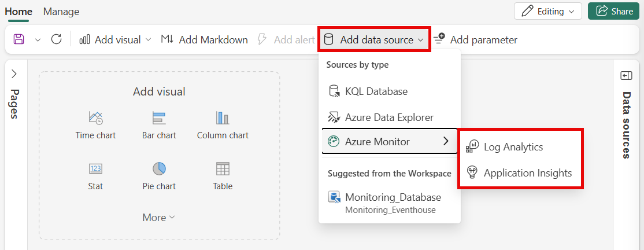
Task: Click the Monitoring_Database database icon
Action: pos(334,198)
